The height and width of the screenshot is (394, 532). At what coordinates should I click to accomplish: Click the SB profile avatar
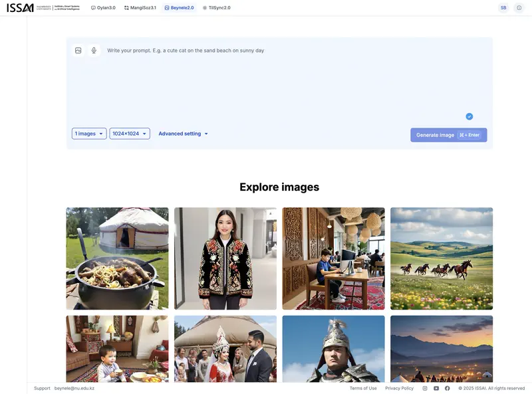pyautogui.click(x=503, y=7)
